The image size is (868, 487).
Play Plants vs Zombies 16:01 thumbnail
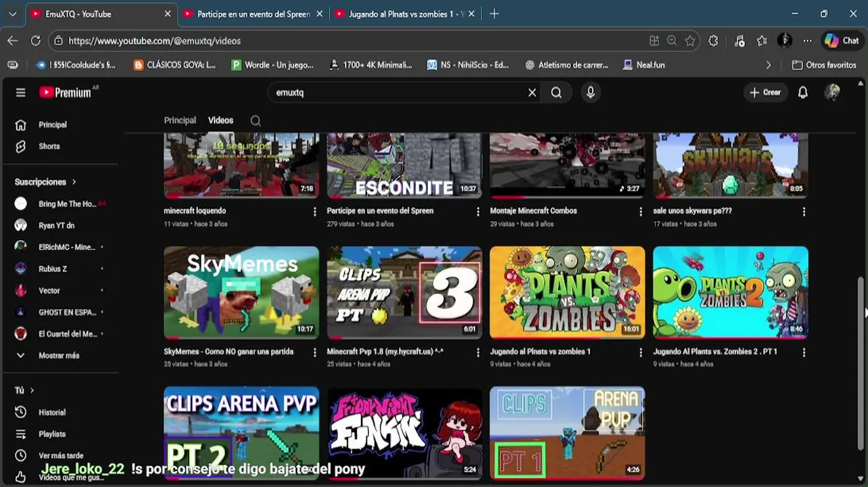(x=567, y=292)
